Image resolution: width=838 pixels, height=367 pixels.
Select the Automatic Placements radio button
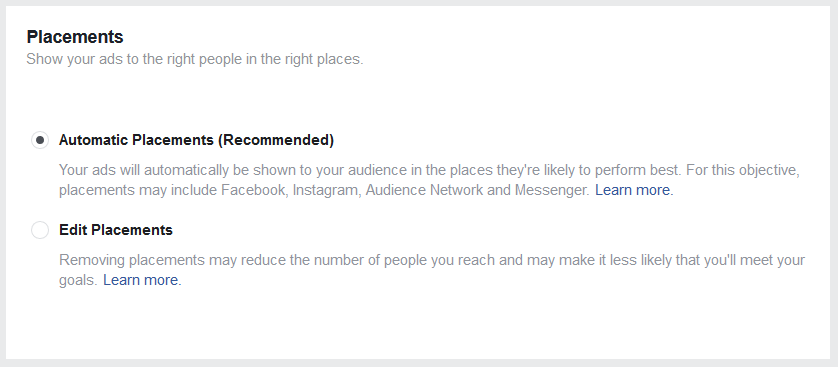(x=40, y=140)
